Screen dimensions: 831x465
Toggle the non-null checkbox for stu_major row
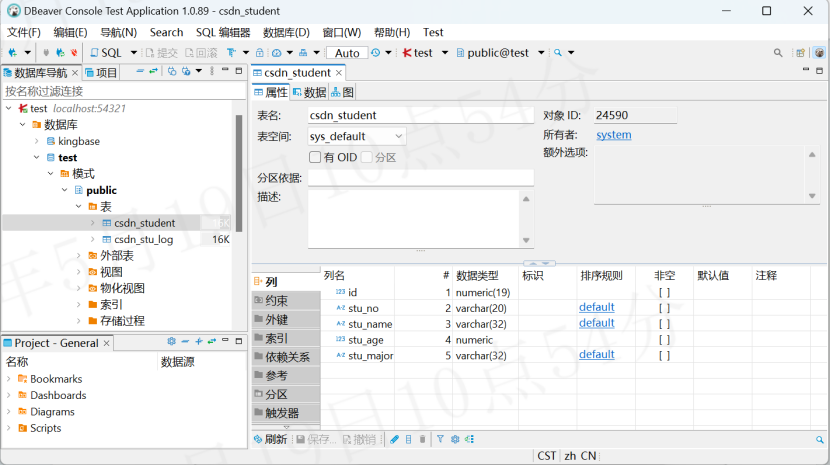(x=664, y=356)
